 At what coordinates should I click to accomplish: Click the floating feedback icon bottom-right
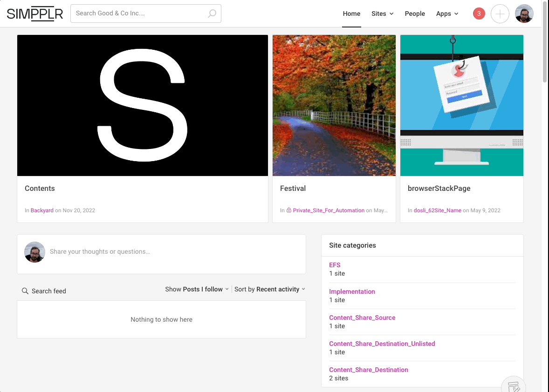tap(514, 386)
